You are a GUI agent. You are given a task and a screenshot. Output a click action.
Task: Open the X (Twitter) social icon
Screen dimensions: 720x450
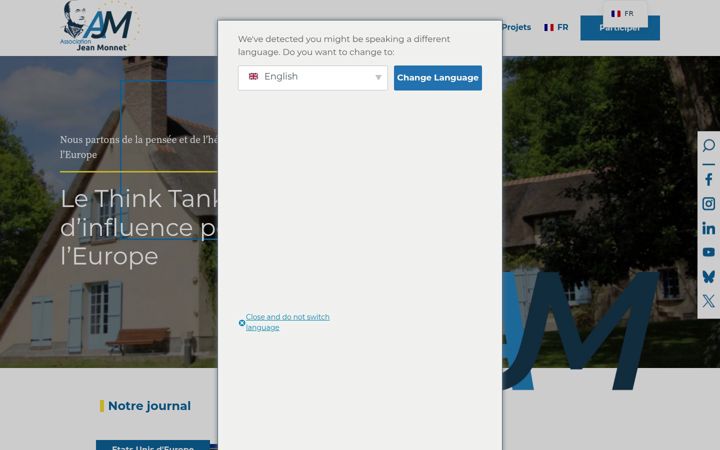709,301
